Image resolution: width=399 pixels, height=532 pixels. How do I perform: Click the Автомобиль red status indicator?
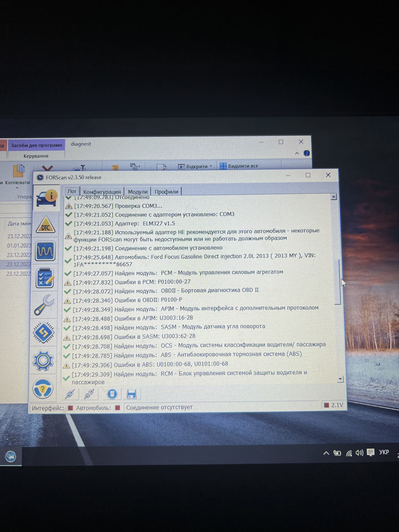[117, 408]
